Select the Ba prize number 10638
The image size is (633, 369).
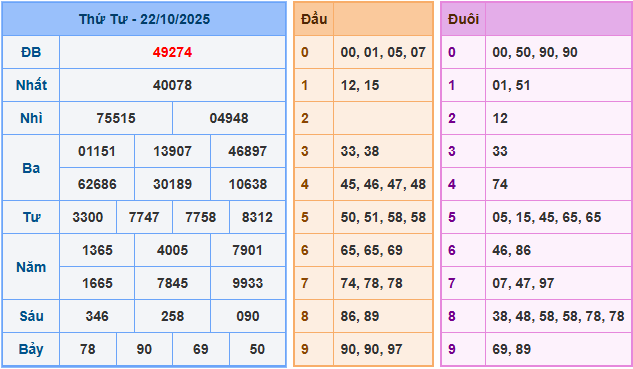[x=247, y=184]
